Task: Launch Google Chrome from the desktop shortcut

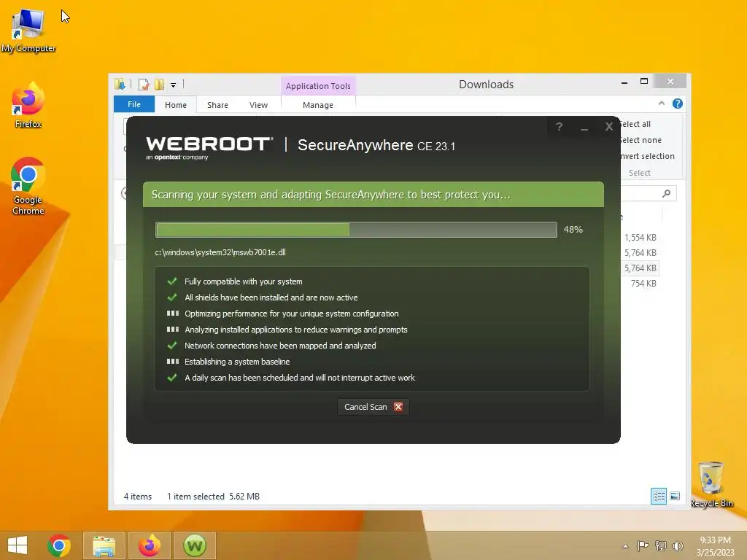Action: tap(28, 186)
